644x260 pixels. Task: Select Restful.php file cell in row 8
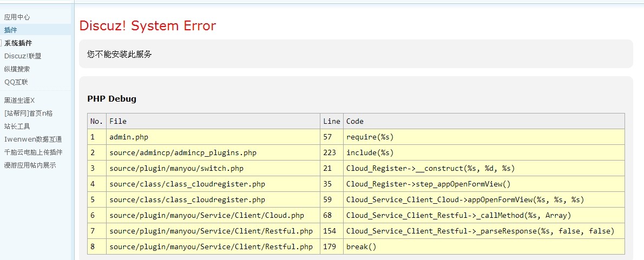point(213,247)
